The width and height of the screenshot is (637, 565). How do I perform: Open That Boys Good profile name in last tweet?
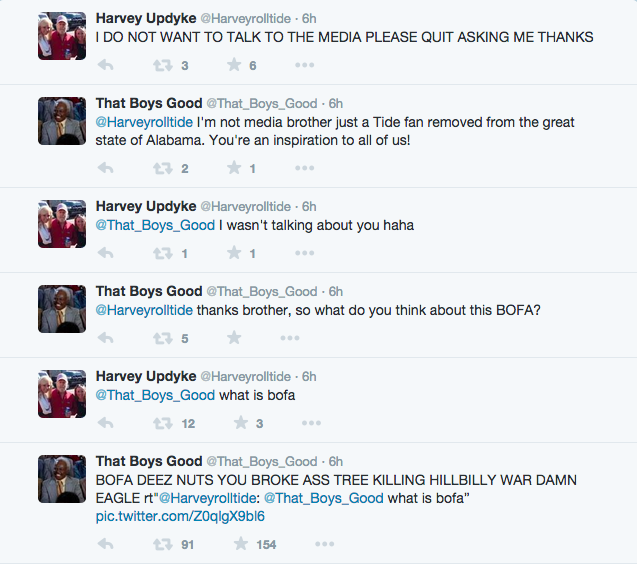tap(149, 461)
